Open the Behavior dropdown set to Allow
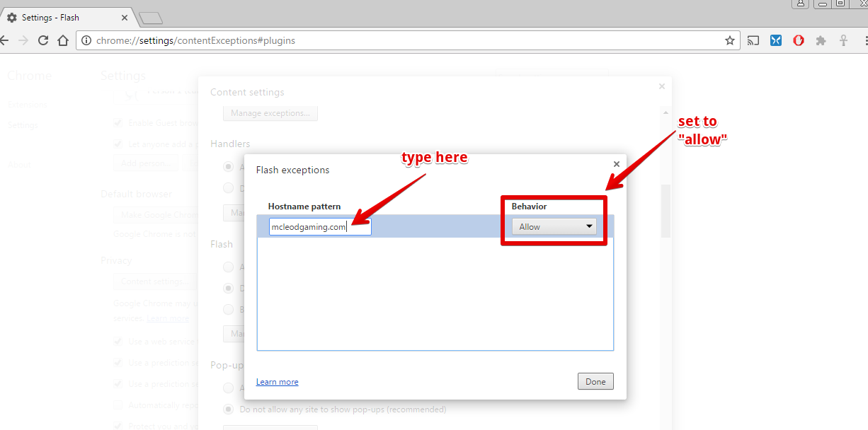The height and width of the screenshot is (430, 868). click(x=554, y=226)
